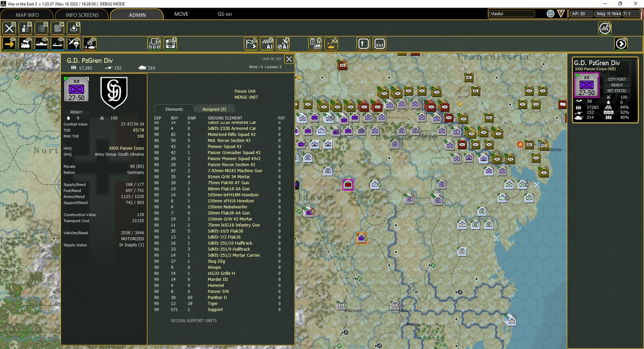Select the air transport parachute icon

[74, 43]
